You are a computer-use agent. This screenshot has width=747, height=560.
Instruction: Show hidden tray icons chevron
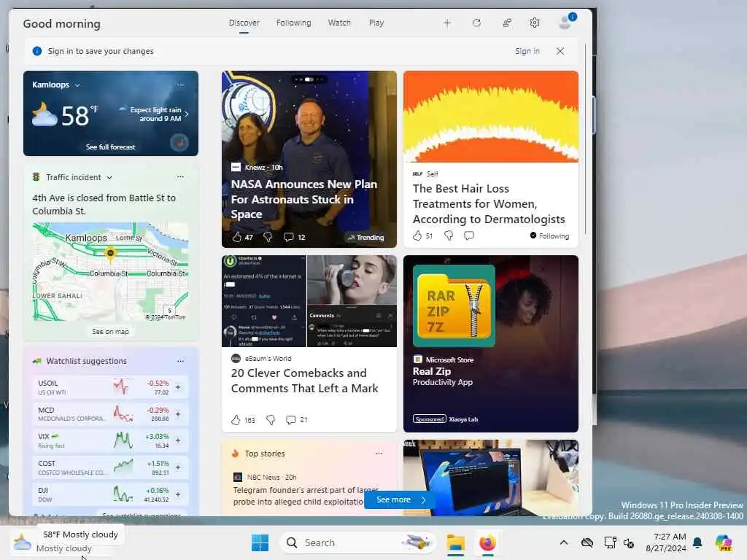click(x=564, y=542)
